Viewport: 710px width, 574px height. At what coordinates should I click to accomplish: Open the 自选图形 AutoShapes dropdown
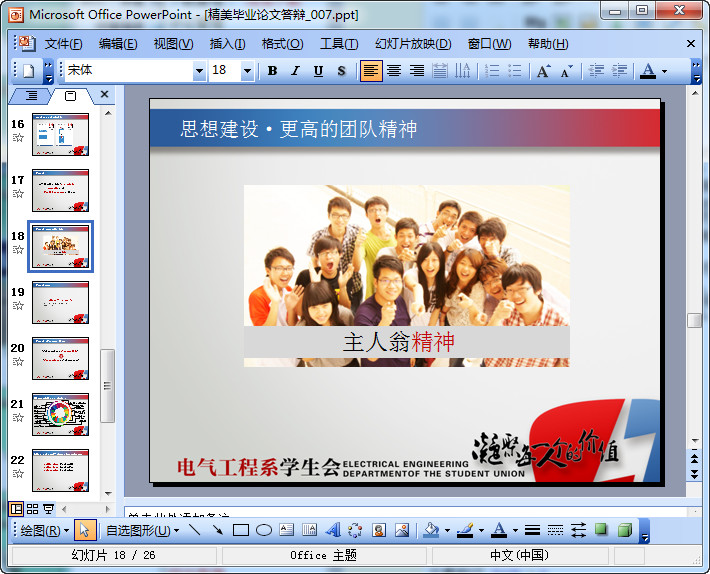[143, 530]
